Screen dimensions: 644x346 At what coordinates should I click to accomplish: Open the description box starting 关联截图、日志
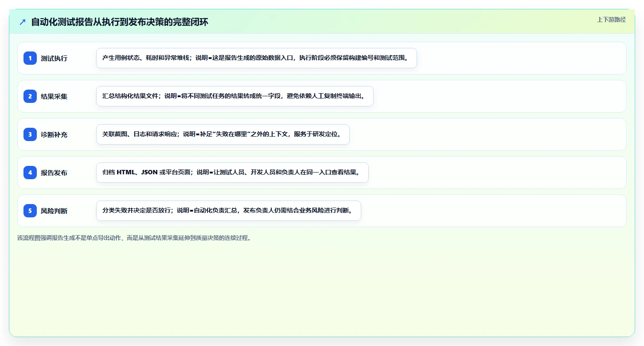pyautogui.click(x=223, y=134)
